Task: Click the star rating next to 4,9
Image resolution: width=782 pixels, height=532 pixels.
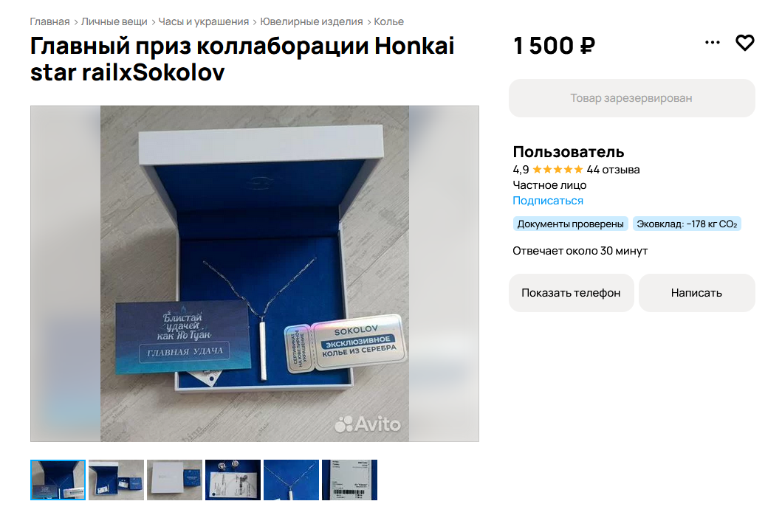Action: (558, 170)
